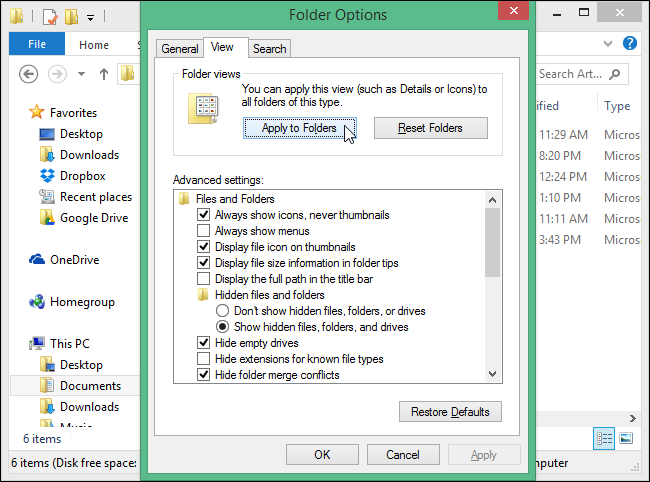Confirm with the OK button
Image resolution: width=650 pixels, height=482 pixels.
point(322,455)
